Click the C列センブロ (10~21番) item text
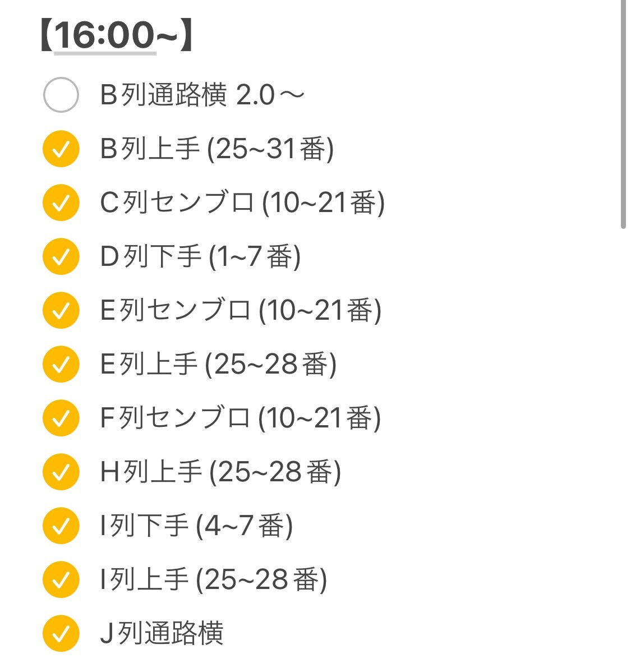 [242, 202]
